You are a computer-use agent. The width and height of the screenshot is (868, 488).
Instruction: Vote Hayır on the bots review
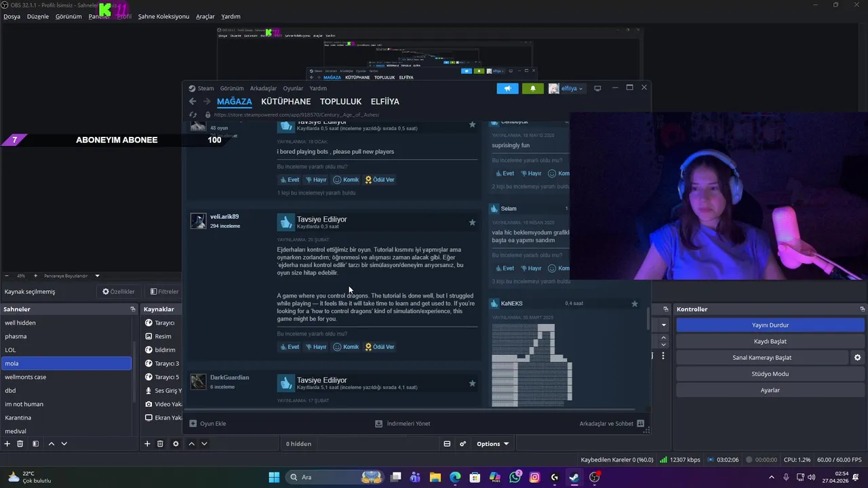pyautogui.click(x=316, y=180)
